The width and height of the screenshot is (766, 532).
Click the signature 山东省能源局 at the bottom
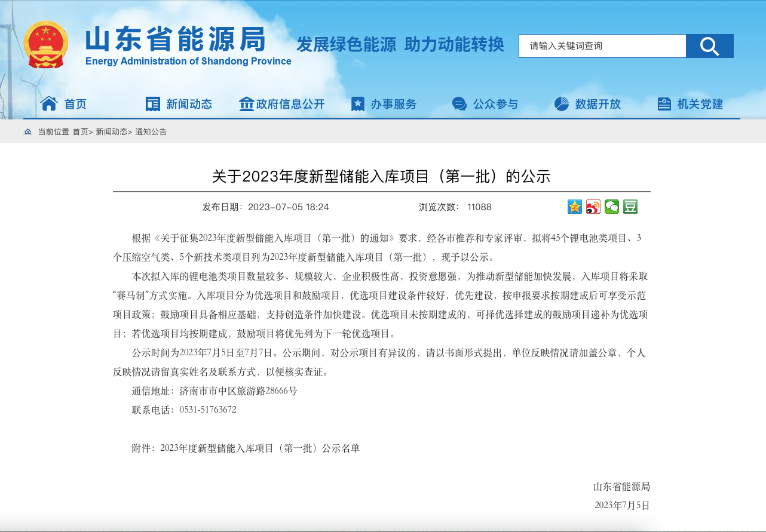pyautogui.click(x=621, y=487)
